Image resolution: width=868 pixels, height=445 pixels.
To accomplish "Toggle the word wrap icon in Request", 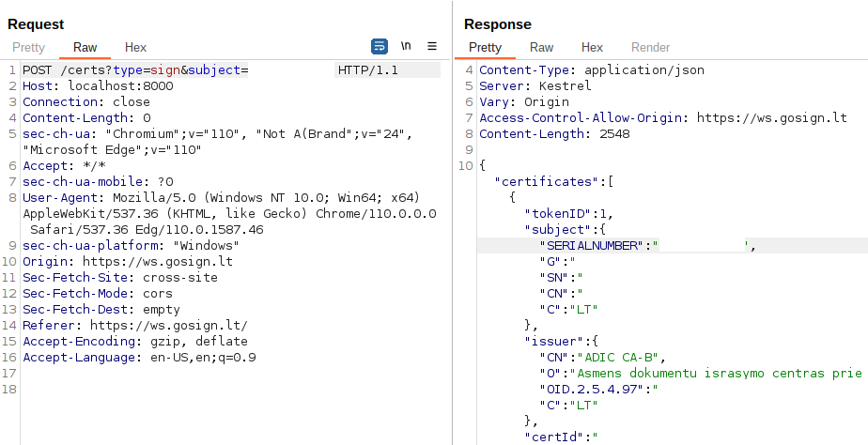I will point(380,47).
